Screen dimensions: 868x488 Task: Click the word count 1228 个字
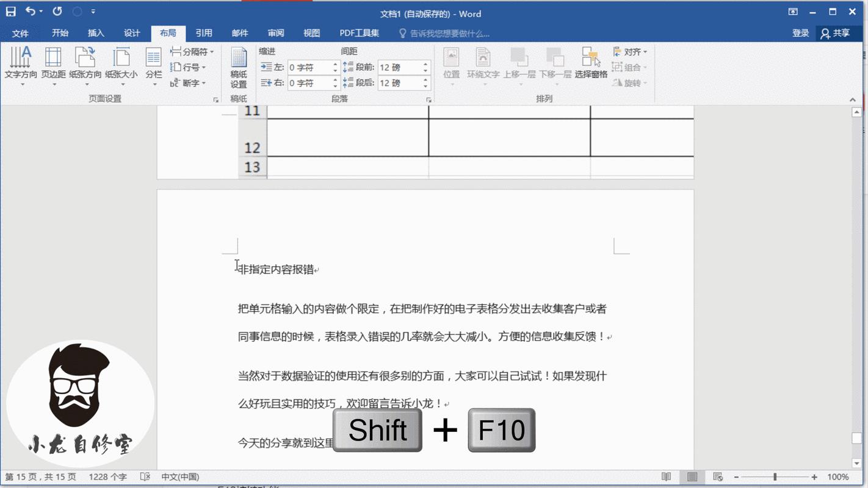tap(107, 477)
